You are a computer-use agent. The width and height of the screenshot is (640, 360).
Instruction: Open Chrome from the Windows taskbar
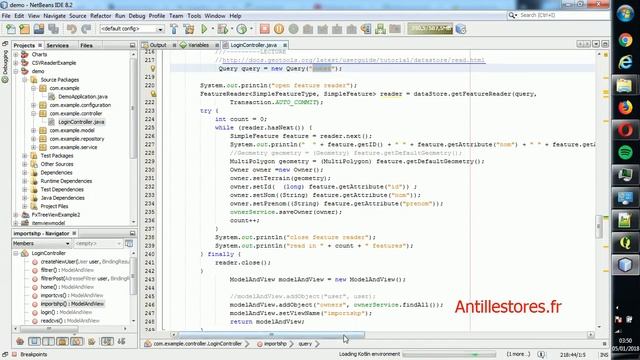(x=625, y=40)
